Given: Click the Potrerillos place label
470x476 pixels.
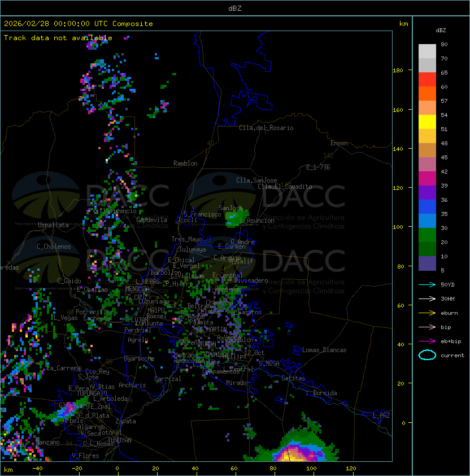Looking at the screenshot, I should click(x=94, y=312).
